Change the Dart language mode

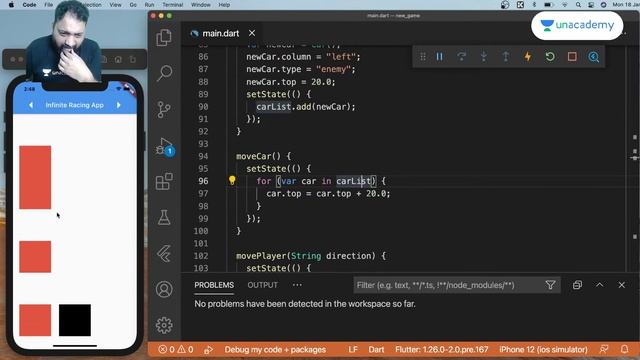coord(376,350)
